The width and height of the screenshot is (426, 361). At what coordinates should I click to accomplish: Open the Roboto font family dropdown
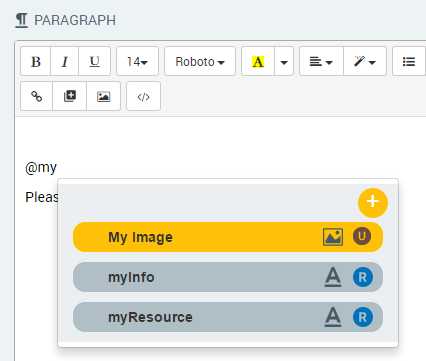[200, 61]
